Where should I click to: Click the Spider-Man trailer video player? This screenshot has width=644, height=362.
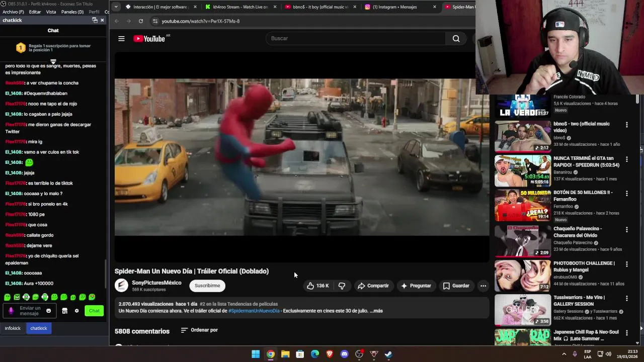pyautogui.click(x=302, y=157)
